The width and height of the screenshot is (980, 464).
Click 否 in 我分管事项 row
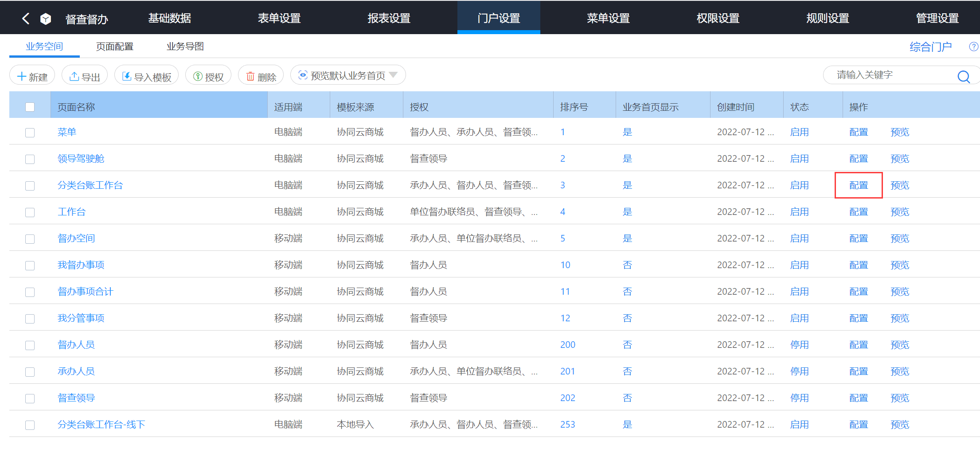coord(627,318)
